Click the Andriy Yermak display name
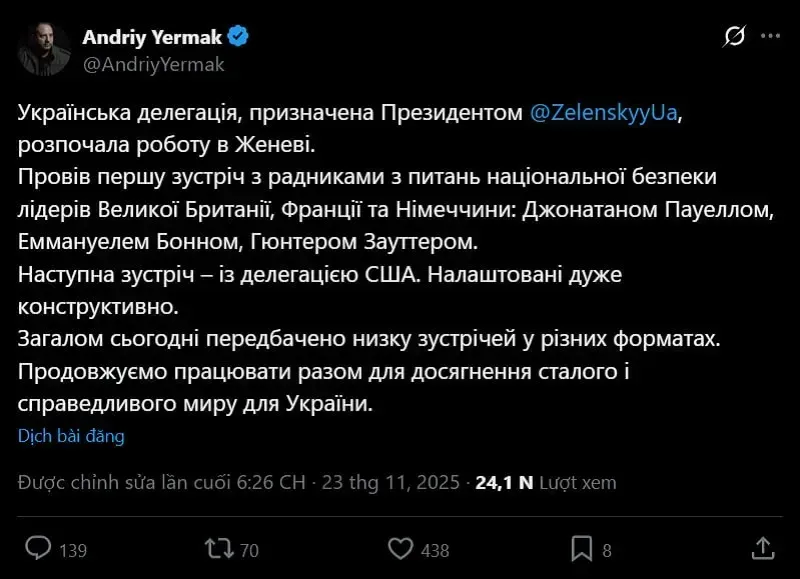The width and height of the screenshot is (800, 579). tap(152, 38)
